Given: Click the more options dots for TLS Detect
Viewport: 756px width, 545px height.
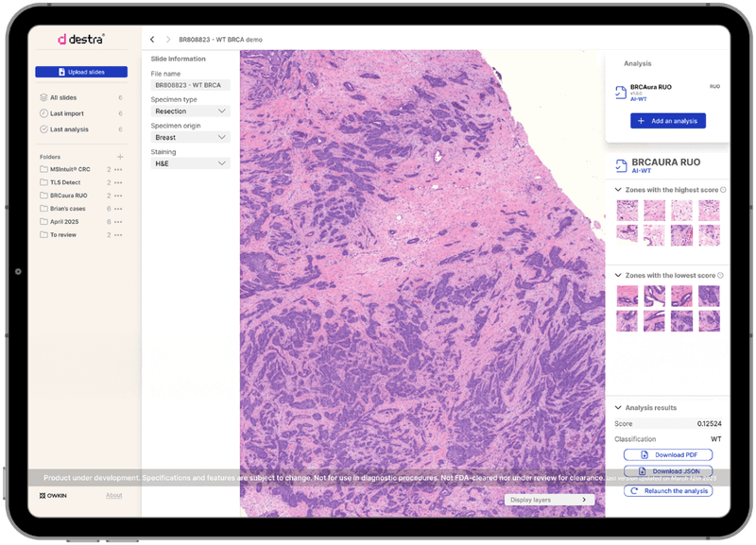Looking at the screenshot, I should point(118,182).
